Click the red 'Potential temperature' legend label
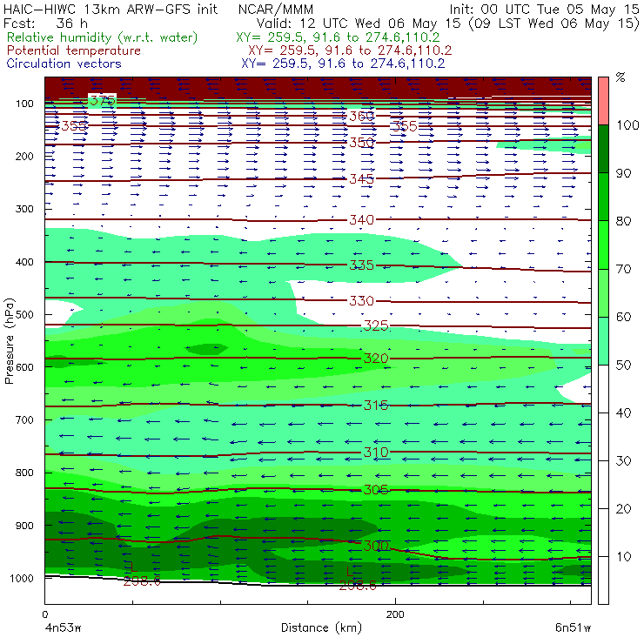The width and height of the screenshot is (644, 644). click(74, 50)
